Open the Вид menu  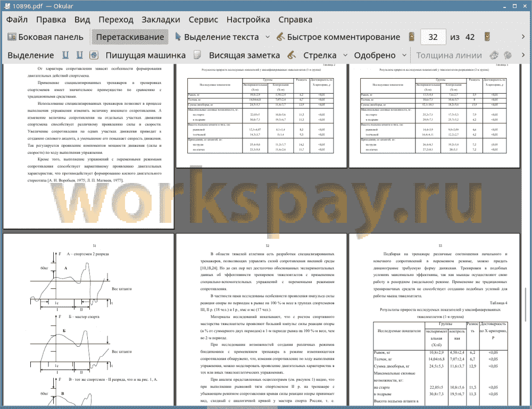[x=82, y=20]
